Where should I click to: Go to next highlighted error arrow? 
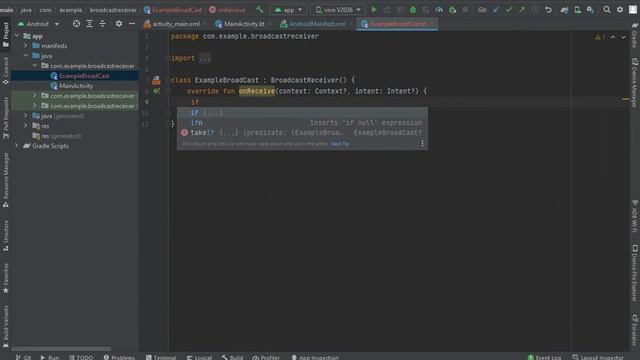(x=623, y=37)
